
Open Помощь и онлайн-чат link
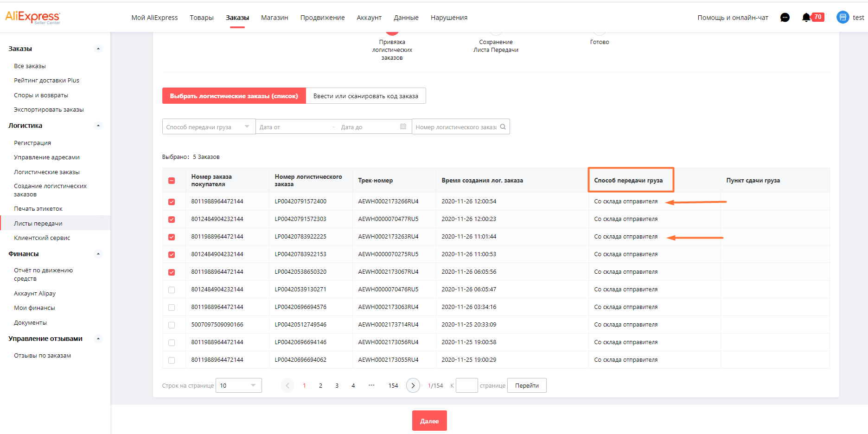[x=733, y=18]
